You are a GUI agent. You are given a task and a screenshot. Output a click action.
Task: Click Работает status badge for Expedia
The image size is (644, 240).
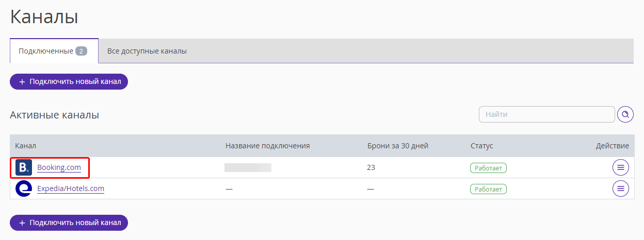(x=488, y=189)
